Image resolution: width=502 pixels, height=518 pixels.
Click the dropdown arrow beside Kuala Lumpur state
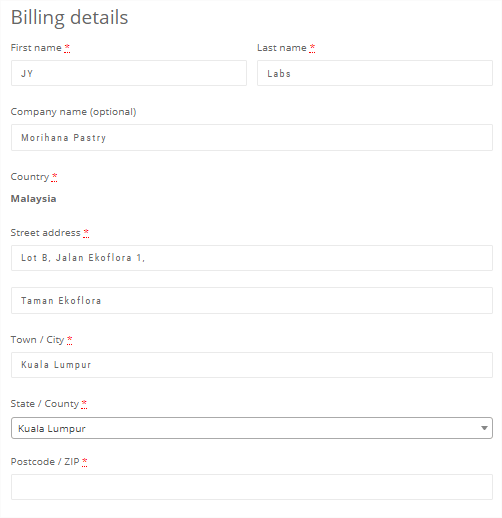click(484, 428)
